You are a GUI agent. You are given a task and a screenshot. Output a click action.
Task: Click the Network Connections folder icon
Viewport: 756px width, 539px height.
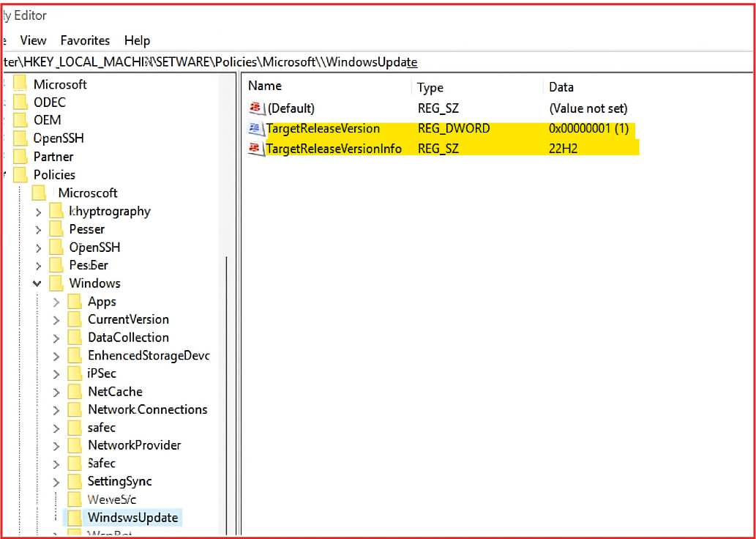coord(75,409)
